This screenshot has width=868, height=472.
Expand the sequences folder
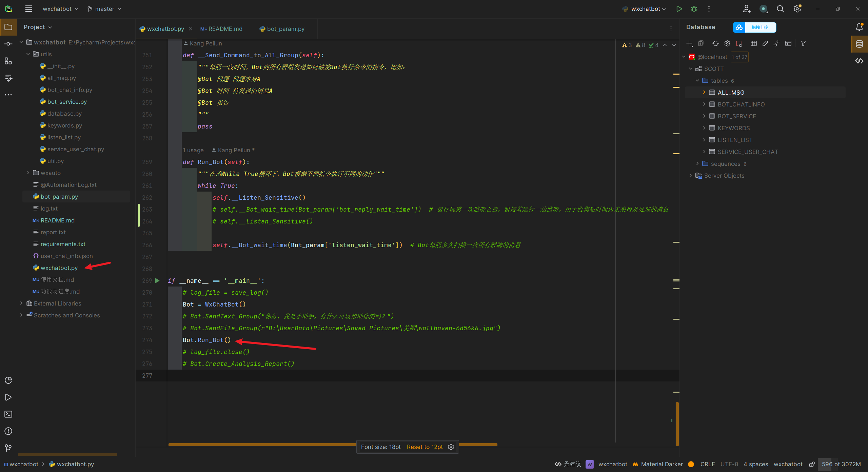tap(697, 163)
